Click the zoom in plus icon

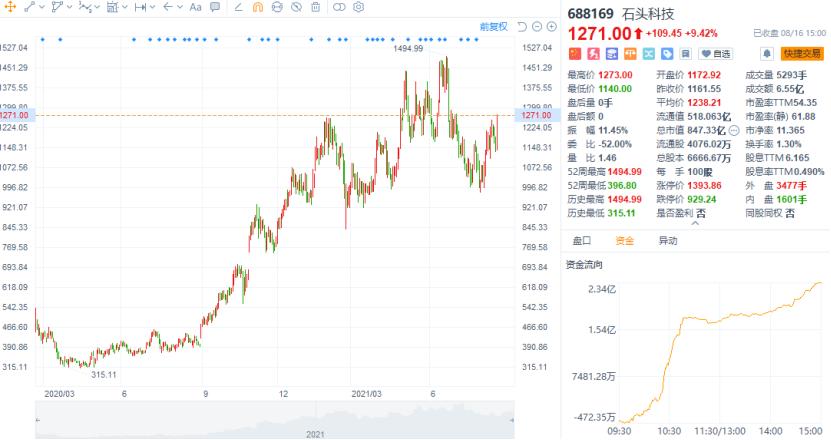pyautogui.click(x=553, y=25)
